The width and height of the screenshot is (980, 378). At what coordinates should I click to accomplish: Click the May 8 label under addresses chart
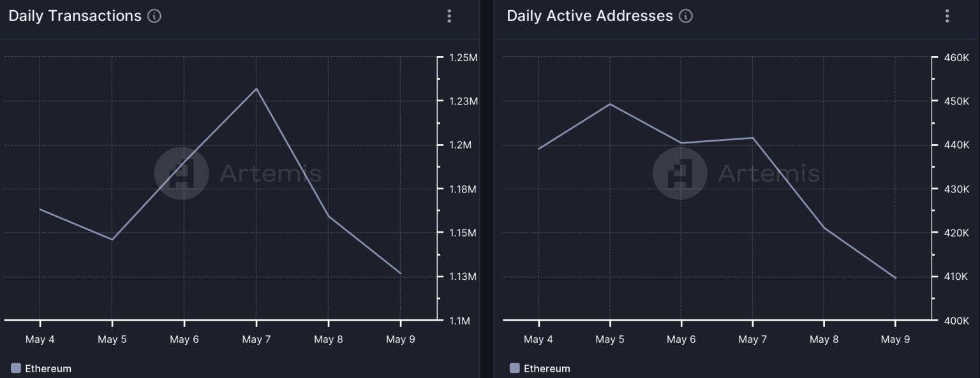coord(824,339)
